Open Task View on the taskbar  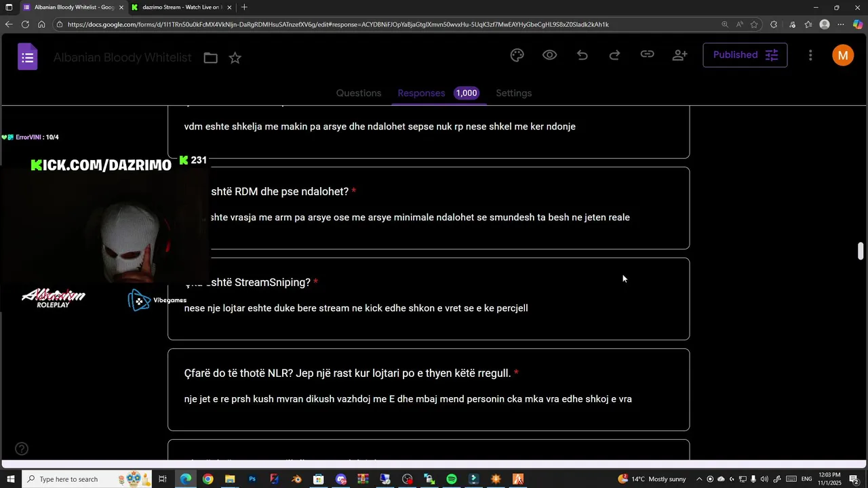pos(163,479)
